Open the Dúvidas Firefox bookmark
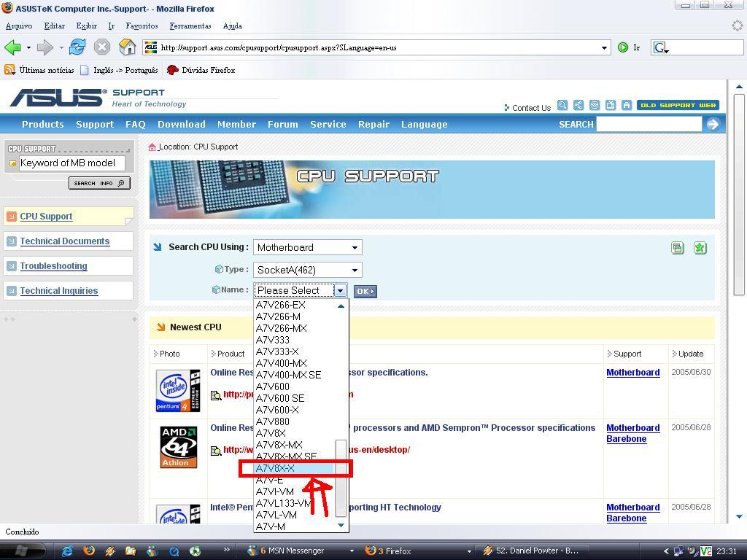This screenshot has width=747, height=560. [201, 70]
